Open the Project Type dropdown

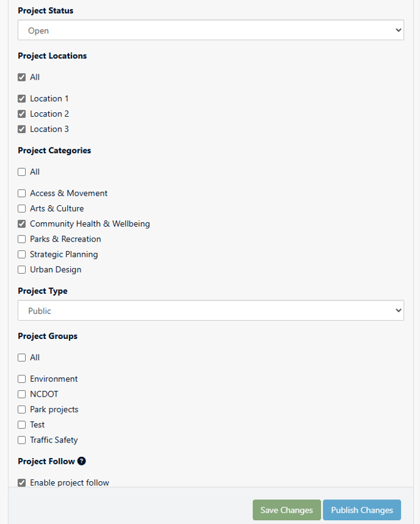coord(211,311)
